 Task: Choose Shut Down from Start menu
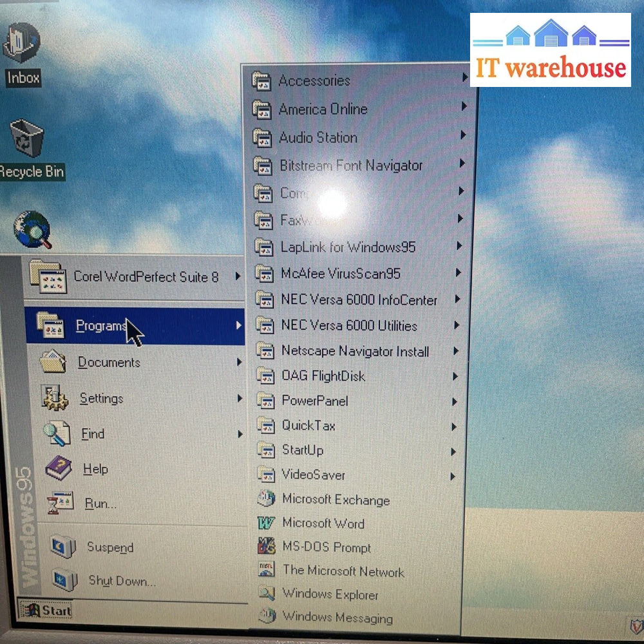pos(121,581)
